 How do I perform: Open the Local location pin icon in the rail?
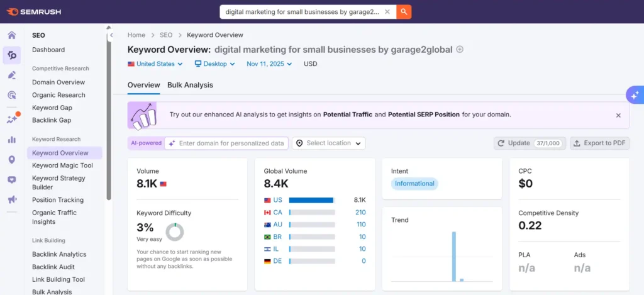[12, 159]
